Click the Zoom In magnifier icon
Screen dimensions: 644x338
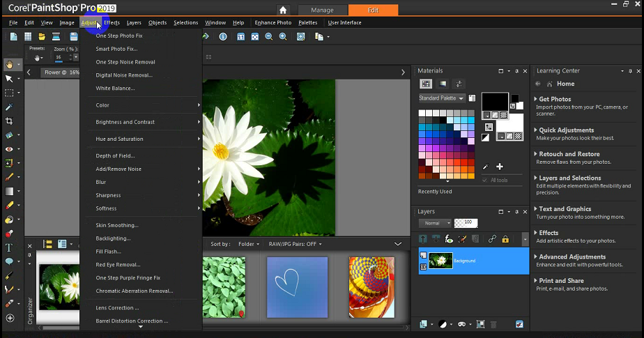pyautogui.click(x=283, y=36)
